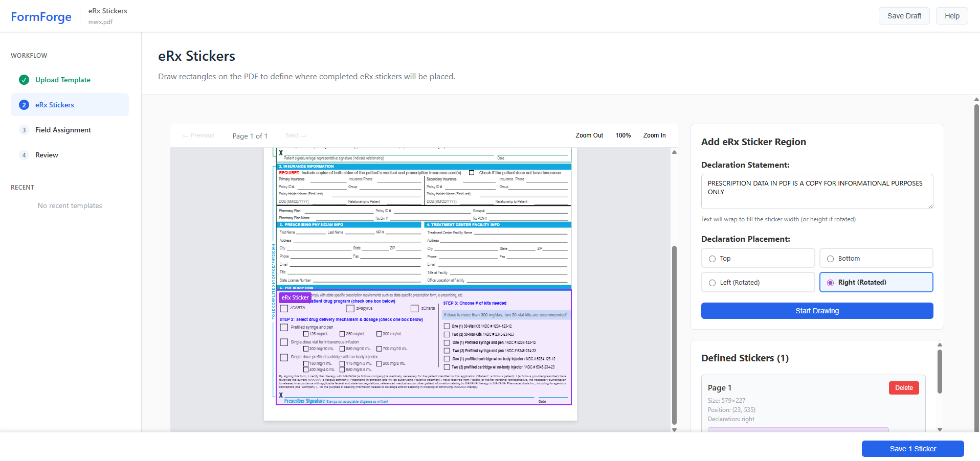The width and height of the screenshot is (980, 461).
Task: Click the green checkmark beside Upload Template
Action: (24, 80)
